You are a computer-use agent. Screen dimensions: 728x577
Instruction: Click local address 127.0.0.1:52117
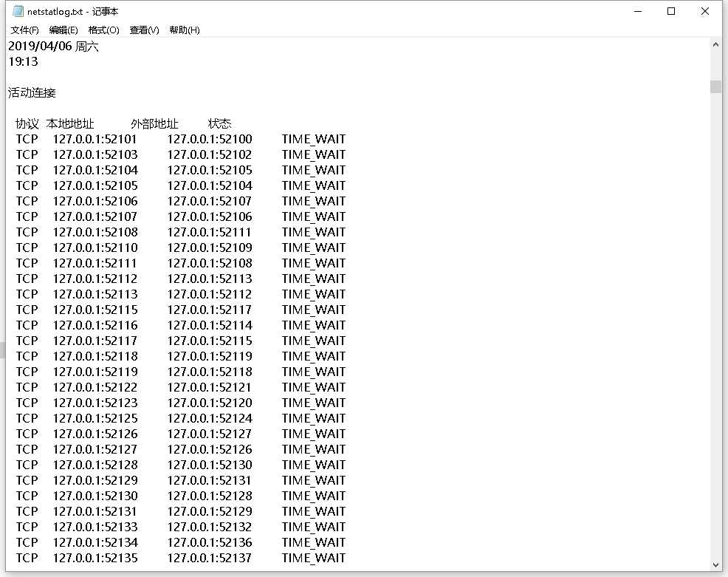95,341
